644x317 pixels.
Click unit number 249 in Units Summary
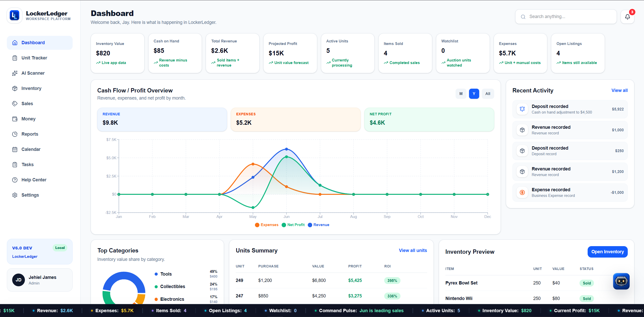[x=239, y=280]
